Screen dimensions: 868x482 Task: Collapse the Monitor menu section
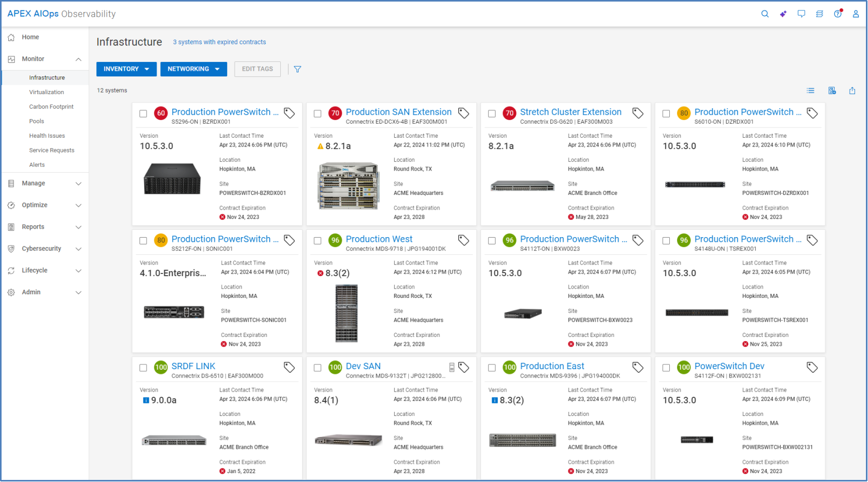click(79, 59)
